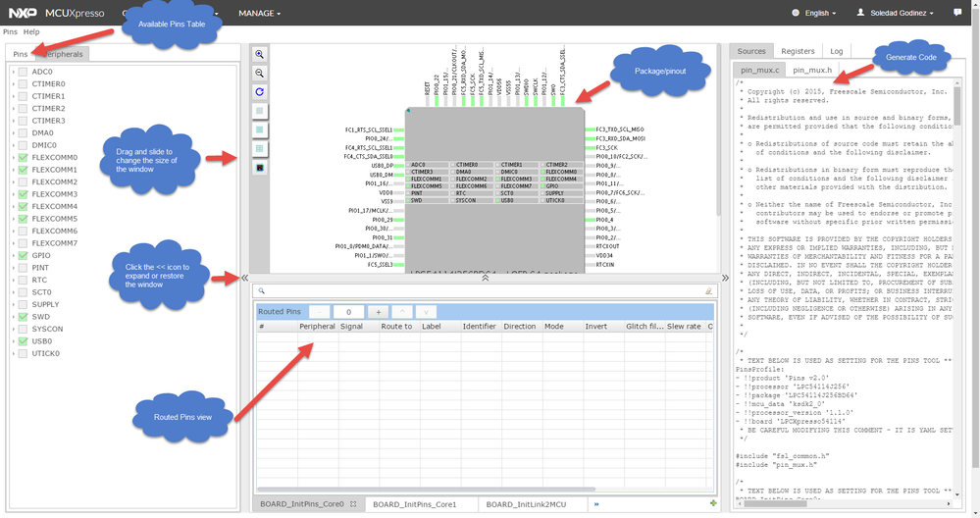The height and width of the screenshot is (518, 980).
Task: Click the USB0 block on the chip package
Action: click(517, 200)
